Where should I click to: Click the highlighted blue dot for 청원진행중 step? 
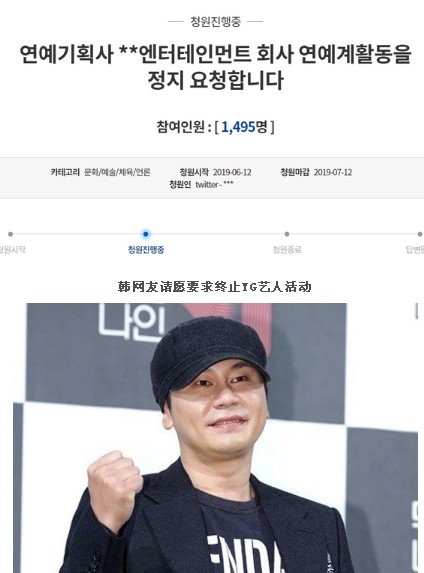[146, 234]
